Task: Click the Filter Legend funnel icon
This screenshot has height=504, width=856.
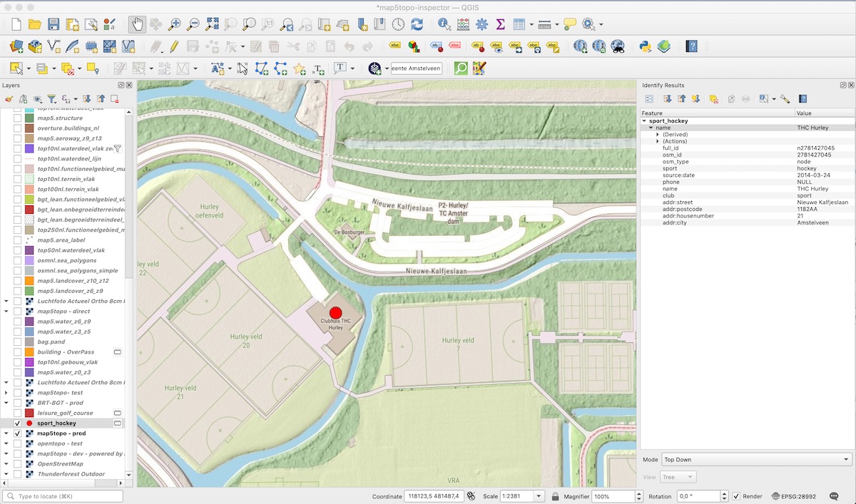Action: pos(52,98)
